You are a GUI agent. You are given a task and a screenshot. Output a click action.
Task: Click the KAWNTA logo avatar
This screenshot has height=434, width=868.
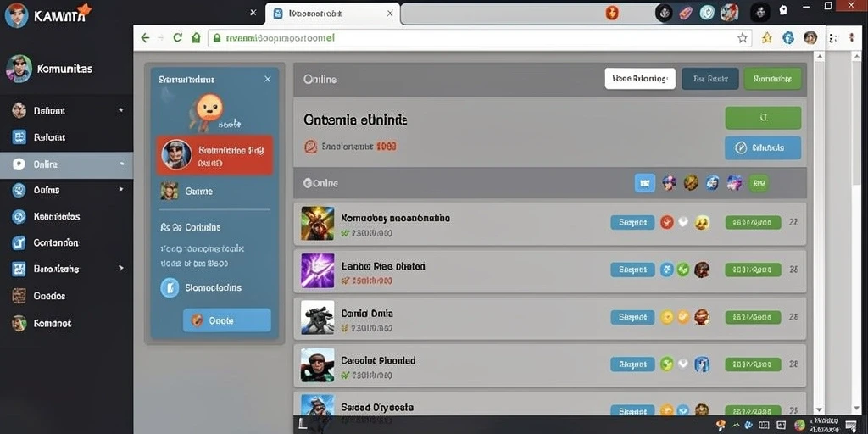click(16, 15)
